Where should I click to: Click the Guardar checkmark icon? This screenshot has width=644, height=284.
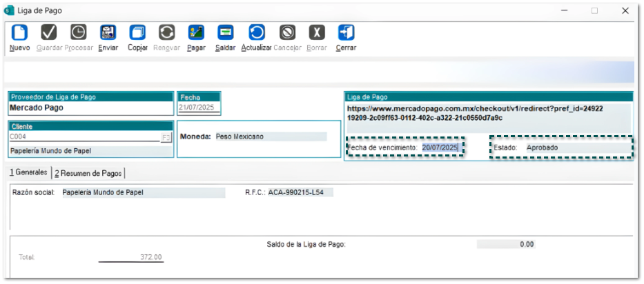49,32
